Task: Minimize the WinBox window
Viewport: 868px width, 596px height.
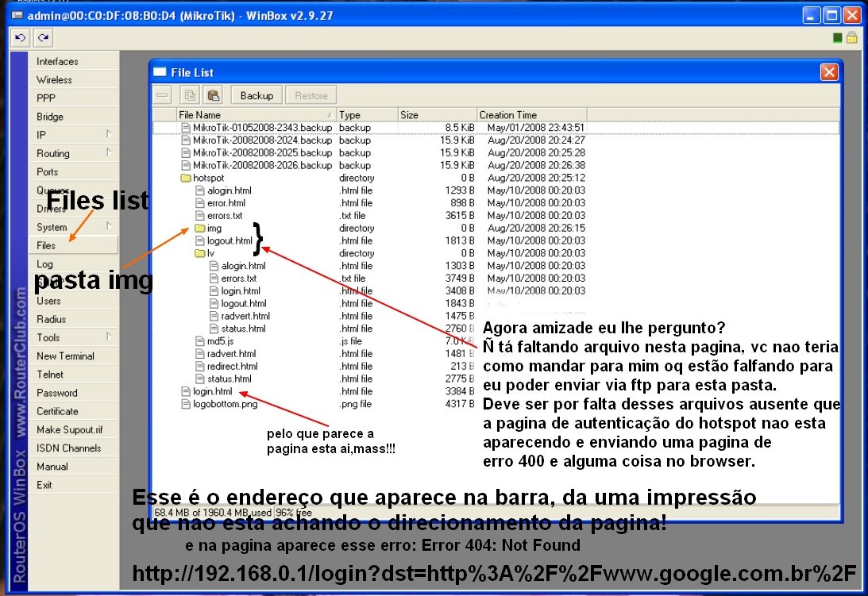Action: click(x=812, y=16)
